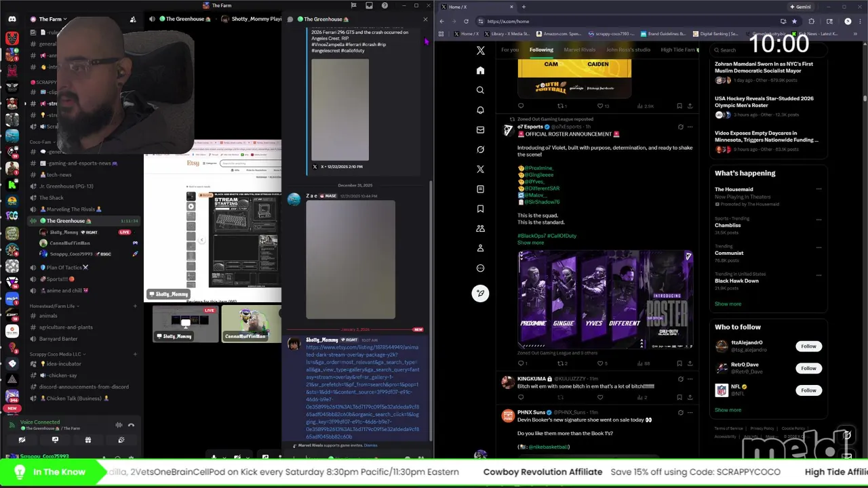Open Notifications bell in X sidebar

480,110
